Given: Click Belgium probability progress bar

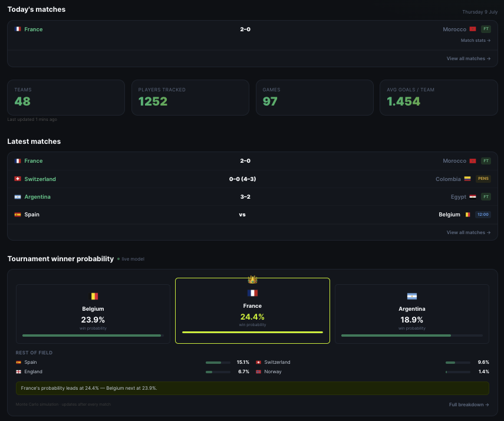Looking at the screenshot, I should point(93,336).
